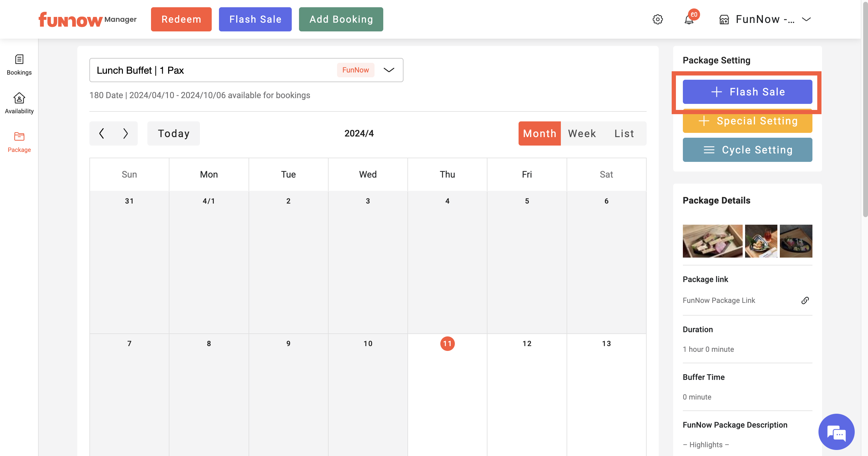This screenshot has width=868, height=456.
Task: Switch to List view
Action: pyautogui.click(x=624, y=133)
